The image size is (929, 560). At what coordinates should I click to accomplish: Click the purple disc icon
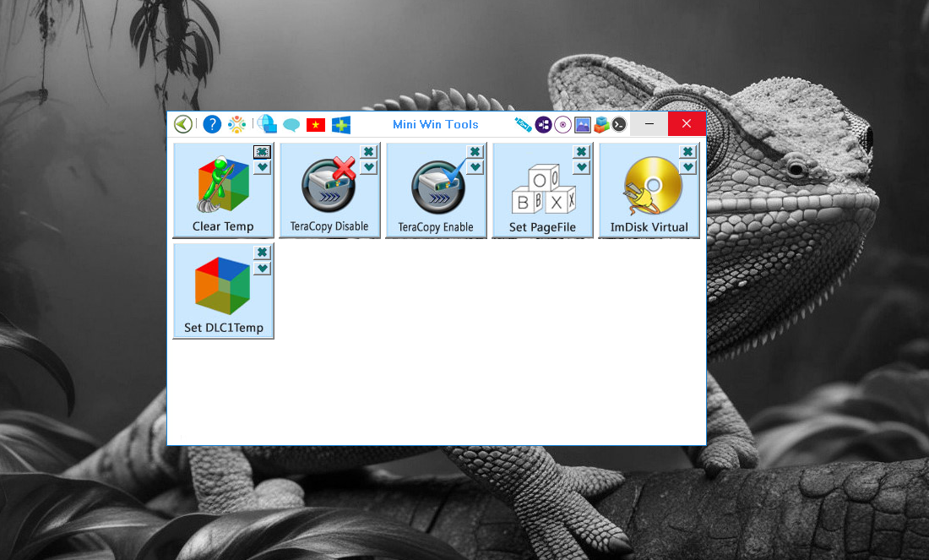tap(562, 125)
